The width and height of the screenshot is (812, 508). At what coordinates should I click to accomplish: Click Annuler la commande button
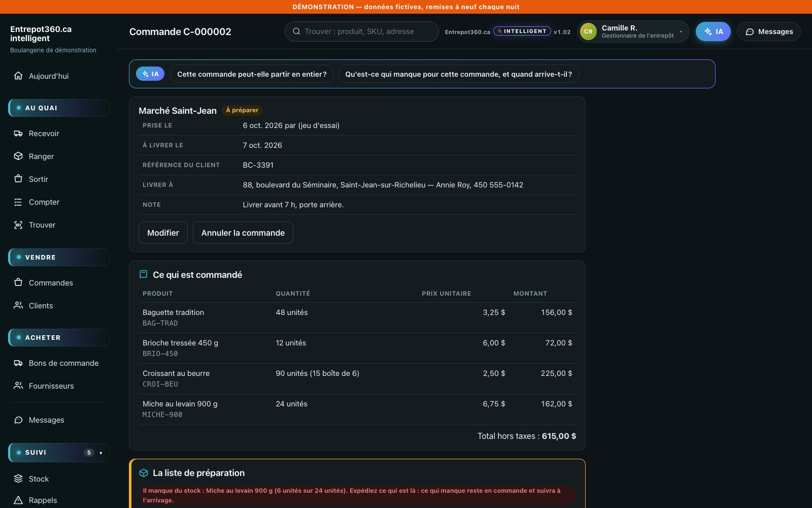point(243,233)
